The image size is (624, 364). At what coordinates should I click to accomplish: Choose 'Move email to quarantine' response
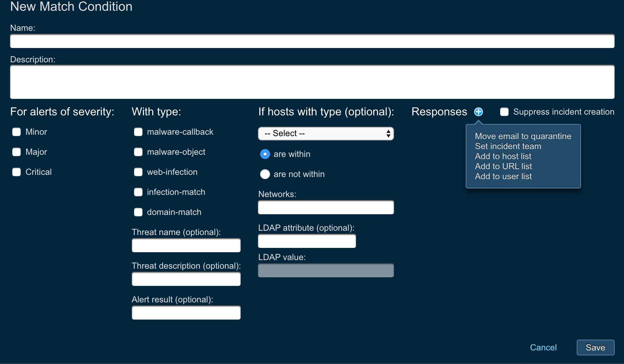523,136
